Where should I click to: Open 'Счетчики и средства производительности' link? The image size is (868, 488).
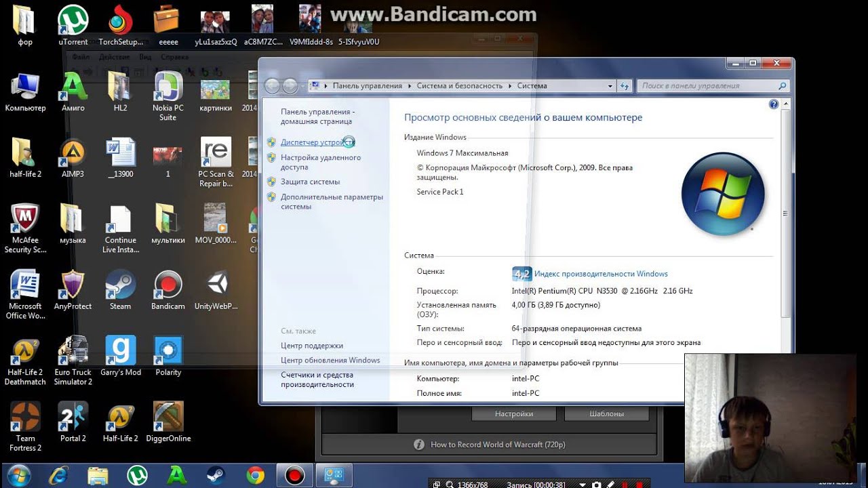coord(317,380)
